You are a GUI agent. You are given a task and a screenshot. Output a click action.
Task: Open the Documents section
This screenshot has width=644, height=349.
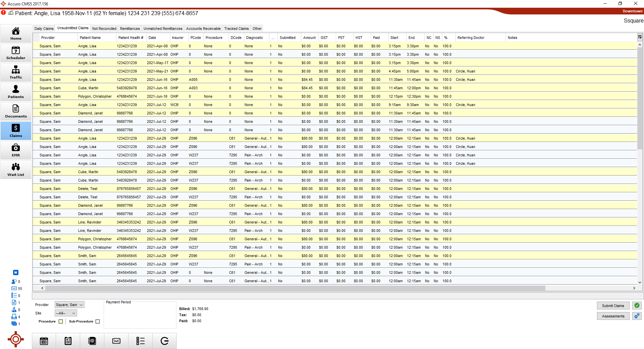pos(16,111)
